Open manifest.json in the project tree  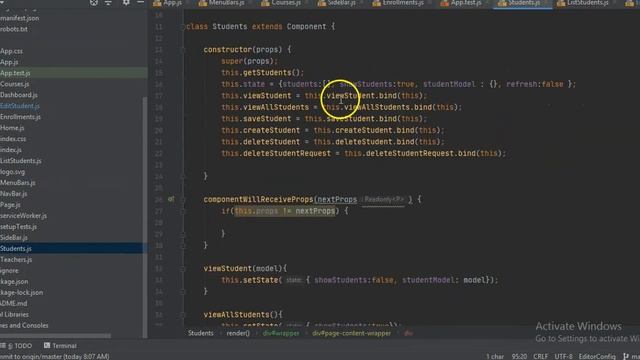(x=20, y=18)
